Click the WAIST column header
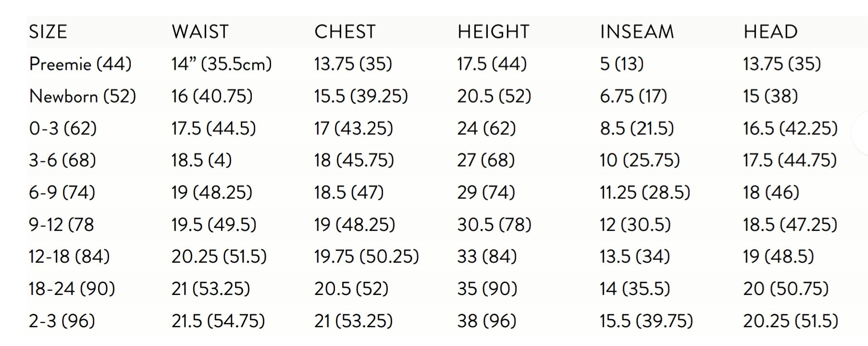Screen dimensions: 868x346 click(x=200, y=32)
